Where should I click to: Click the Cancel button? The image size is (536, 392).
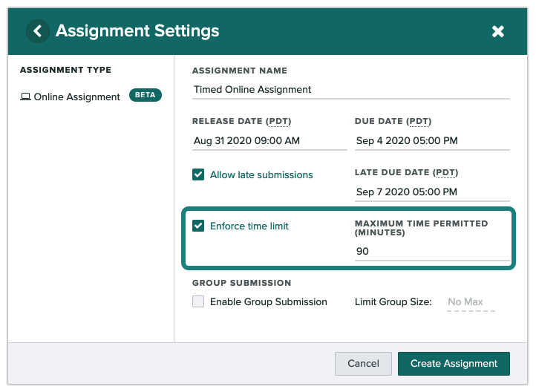click(x=363, y=364)
